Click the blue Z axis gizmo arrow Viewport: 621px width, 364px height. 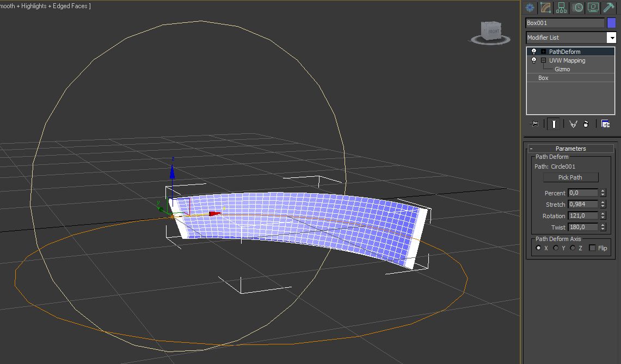(x=173, y=171)
